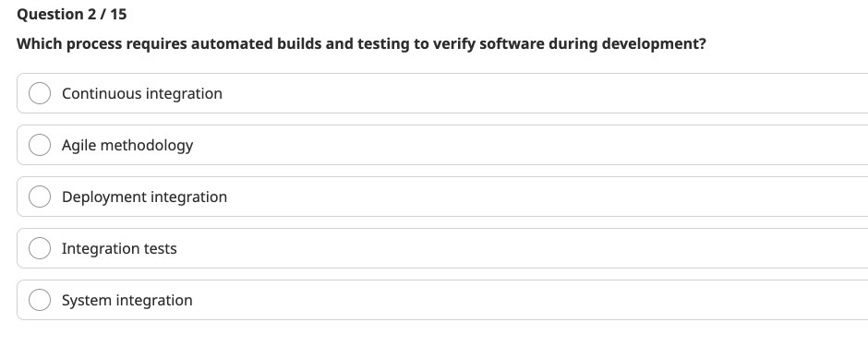The height and width of the screenshot is (346, 868).
Task: Choose the Deployment integration radio button
Action: click(x=40, y=197)
